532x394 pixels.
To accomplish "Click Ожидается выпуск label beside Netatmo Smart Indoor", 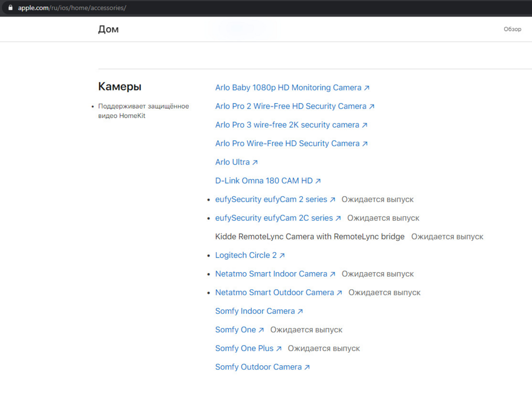I will click(378, 274).
